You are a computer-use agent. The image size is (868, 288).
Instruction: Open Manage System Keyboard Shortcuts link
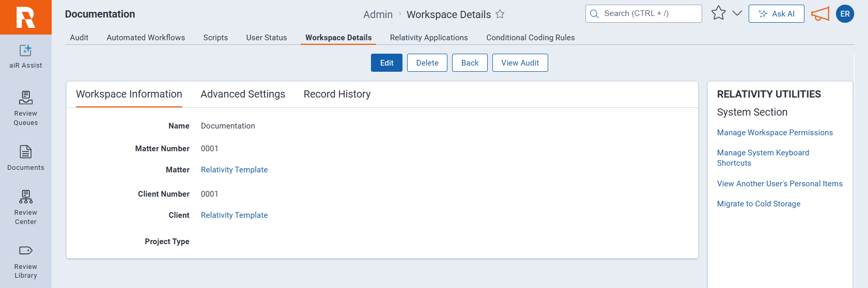(763, 158)
